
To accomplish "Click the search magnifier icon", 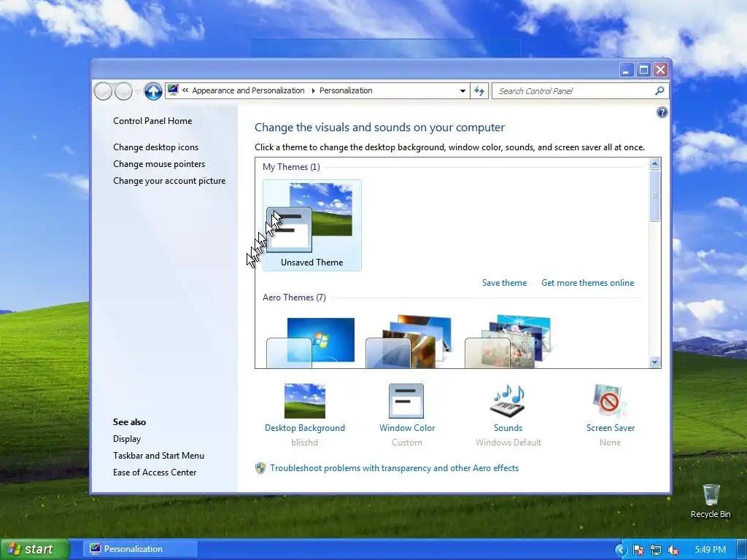I will 659,90.
